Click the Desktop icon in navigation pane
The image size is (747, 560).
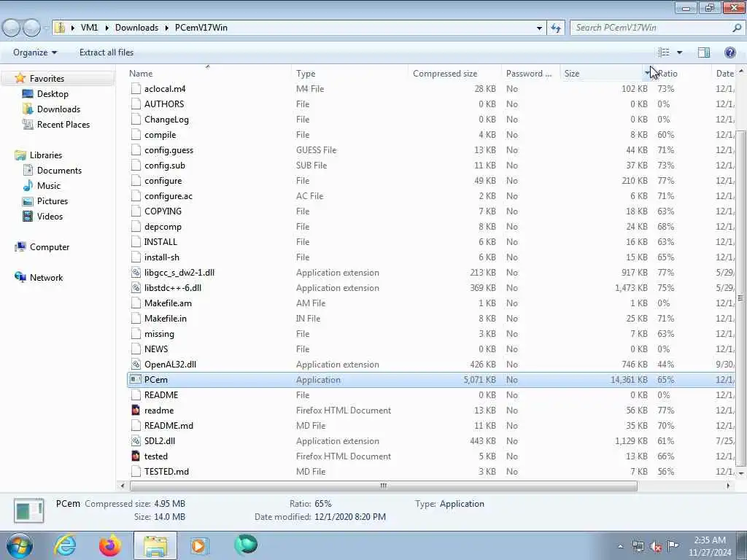click(28, 94)
